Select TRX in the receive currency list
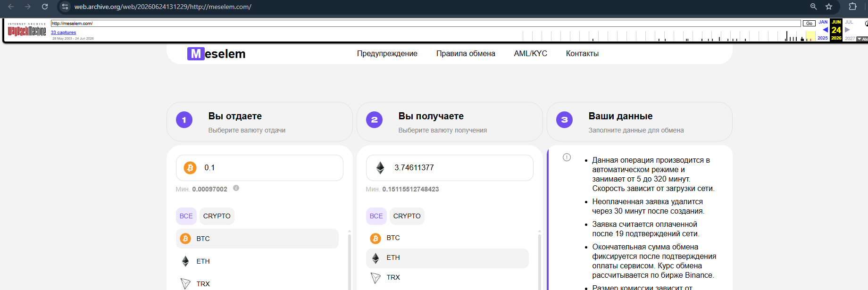Screen dimensions: 868x290 click(447, 277)
